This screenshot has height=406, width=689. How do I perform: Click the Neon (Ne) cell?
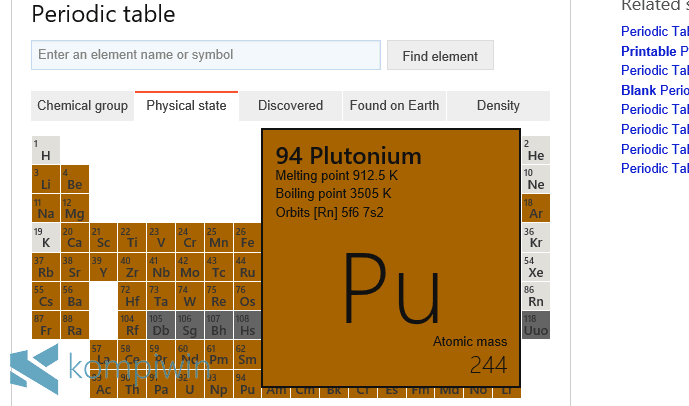(536, 179)
